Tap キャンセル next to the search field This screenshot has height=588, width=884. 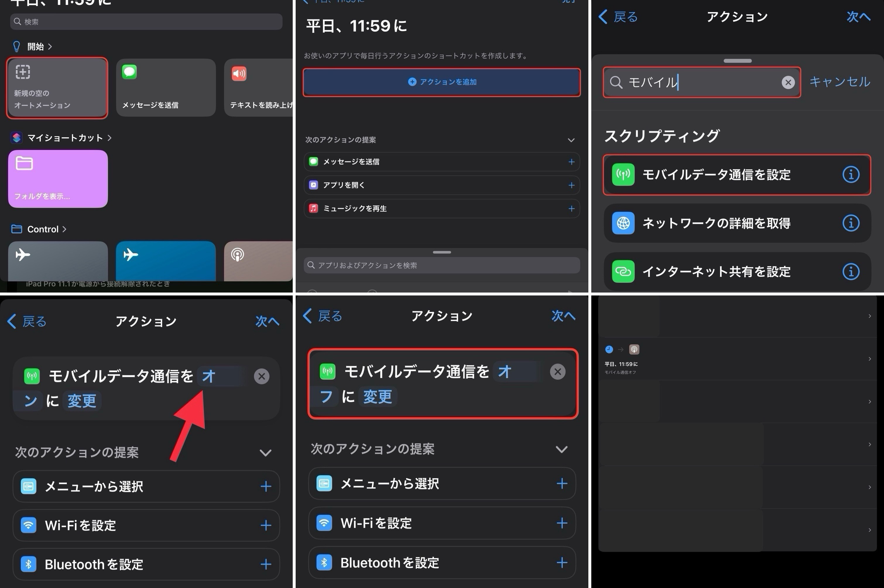tap(839, 82)
